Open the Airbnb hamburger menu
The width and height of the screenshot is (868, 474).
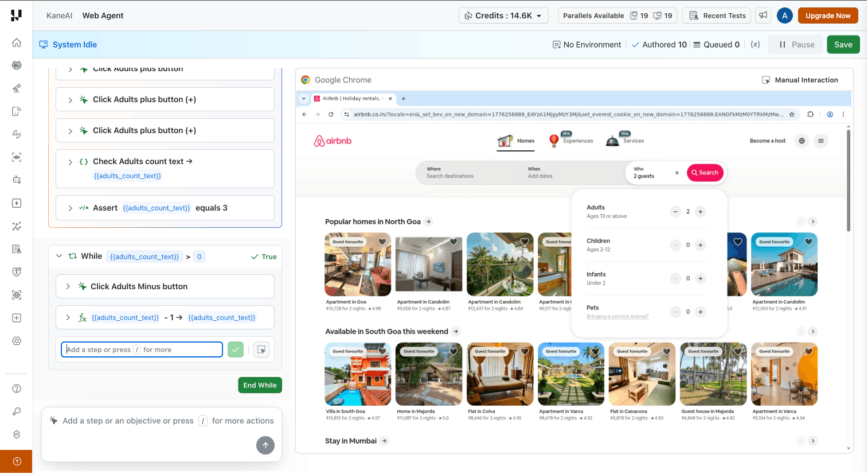pos(821,141)
